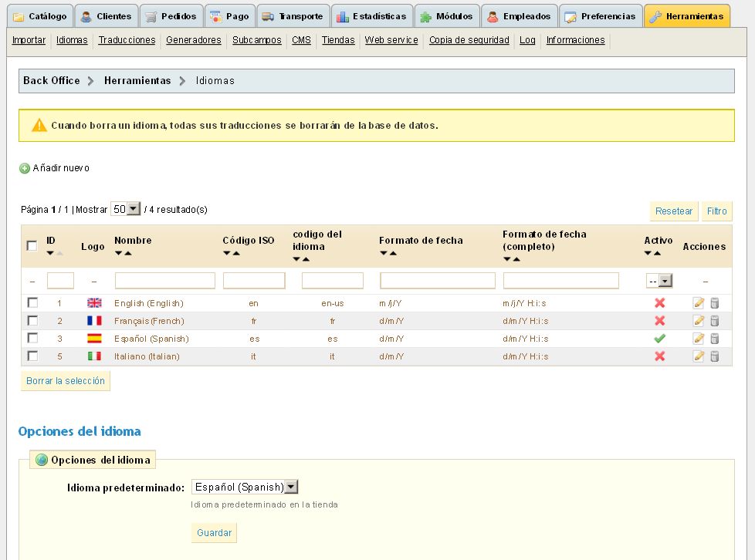Open the Pedidos tab
This screenshot has width=755, height=560.
pyautogui.click(x=171, y=16)
